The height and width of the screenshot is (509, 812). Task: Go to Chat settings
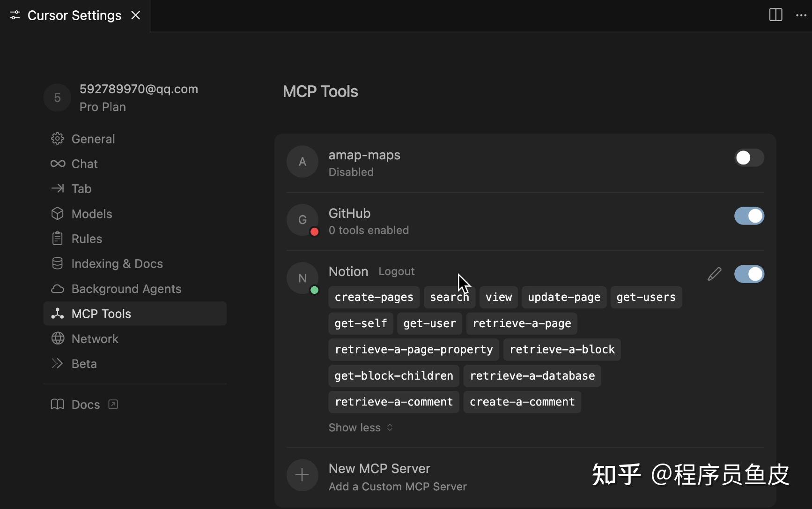click(135, 164)
